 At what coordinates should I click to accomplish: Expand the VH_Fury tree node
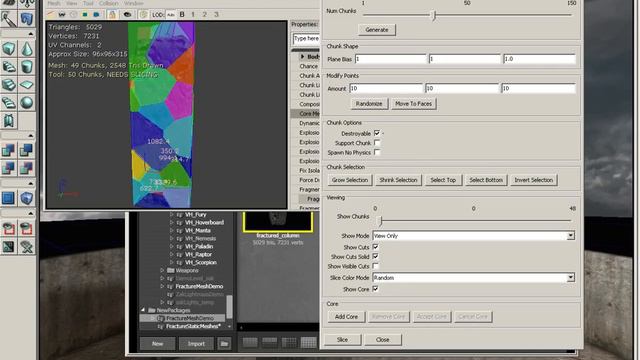point(172,214)
